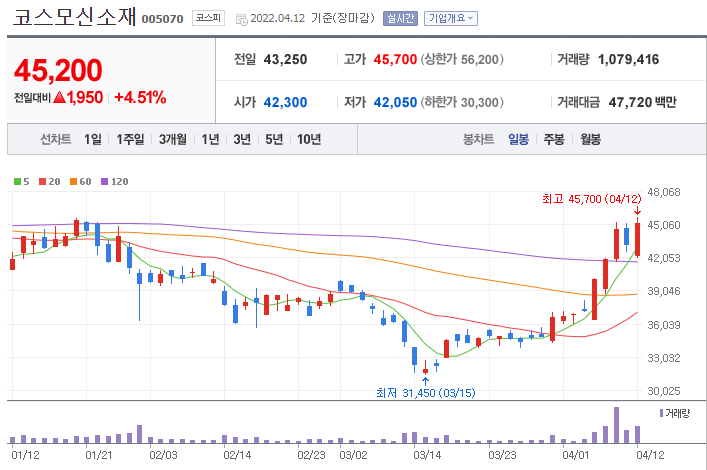
Task: Click the green 5-day moving average swatch
Action: (x=18, y=182)
